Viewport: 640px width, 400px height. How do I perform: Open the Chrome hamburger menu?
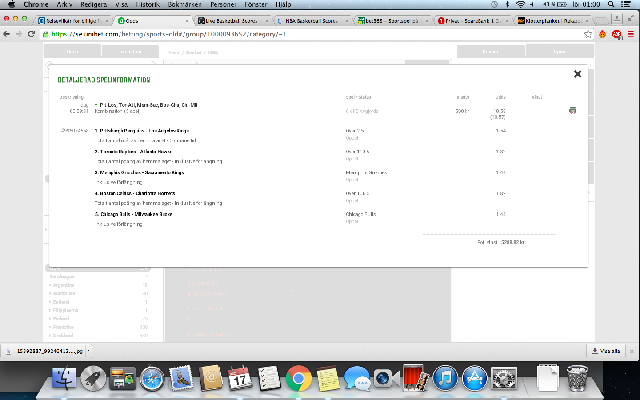click(631, 34)
